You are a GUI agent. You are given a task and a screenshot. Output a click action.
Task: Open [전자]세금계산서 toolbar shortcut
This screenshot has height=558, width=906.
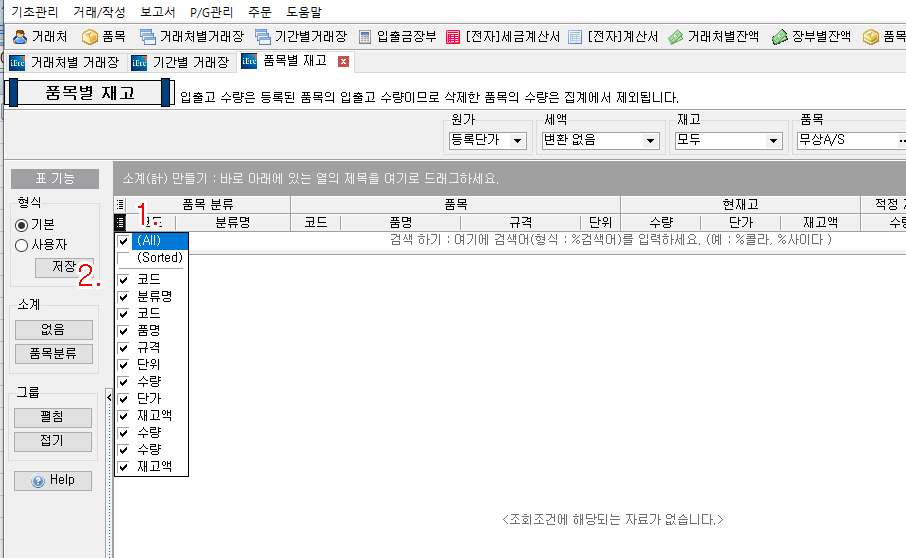(502, 37)
